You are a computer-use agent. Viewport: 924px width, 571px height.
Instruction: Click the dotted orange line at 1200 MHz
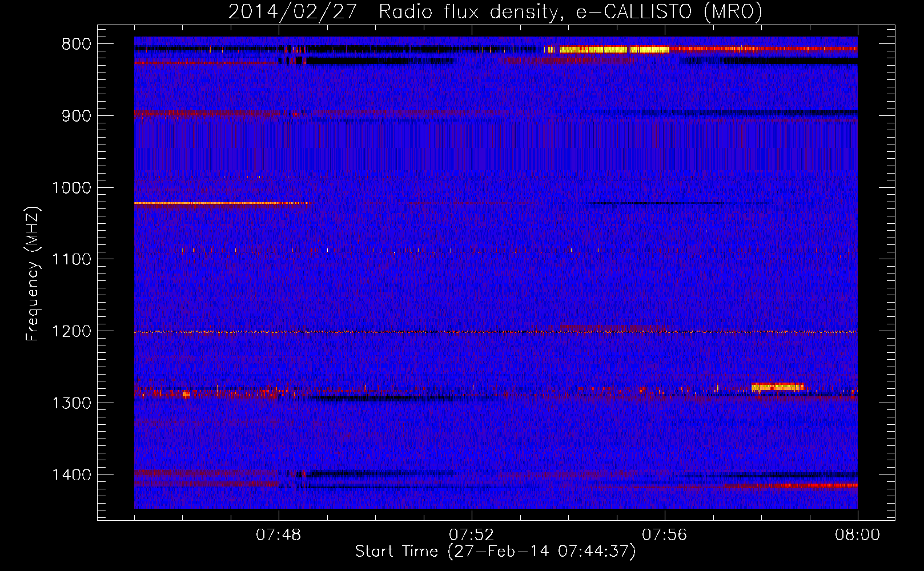(496, 332)
